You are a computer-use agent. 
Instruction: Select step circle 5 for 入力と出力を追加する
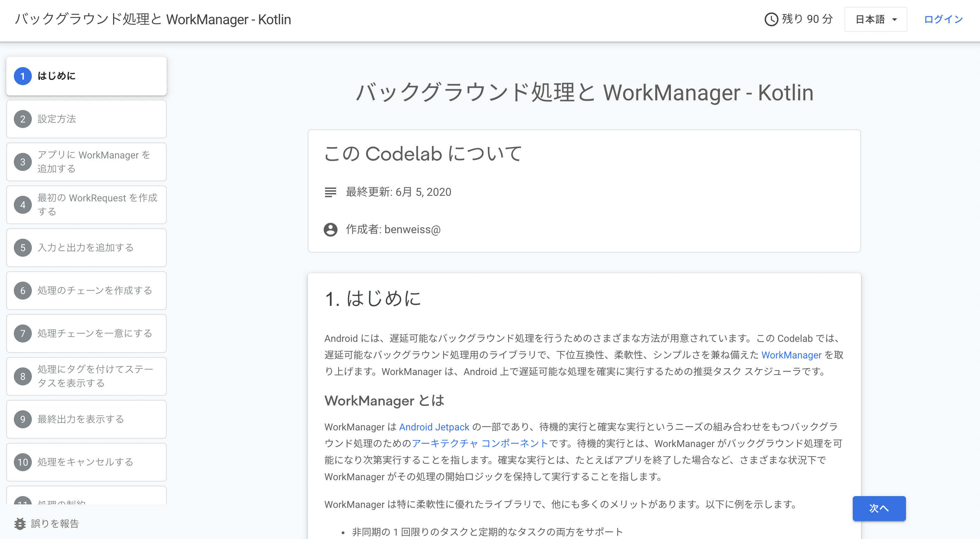tap(23, 247)
